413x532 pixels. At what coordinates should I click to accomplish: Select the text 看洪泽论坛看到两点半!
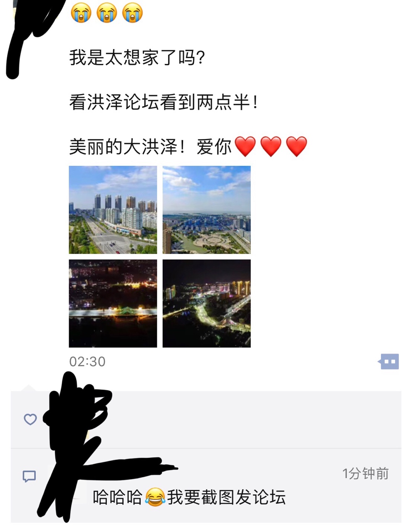tap(163, 102)
